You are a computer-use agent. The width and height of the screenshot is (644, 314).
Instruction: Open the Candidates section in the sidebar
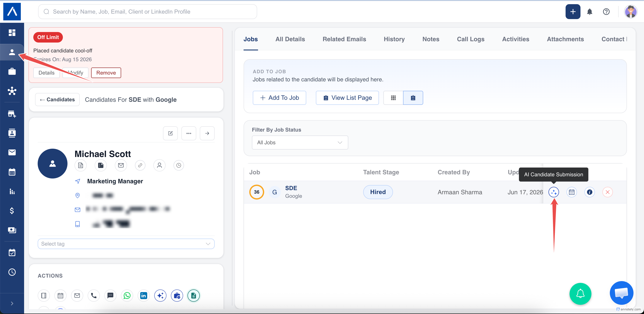(12, 52)
